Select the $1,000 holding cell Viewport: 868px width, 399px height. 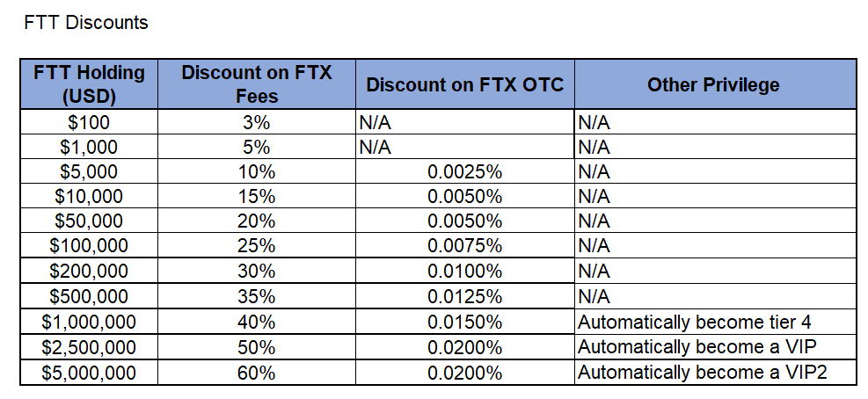89,147
